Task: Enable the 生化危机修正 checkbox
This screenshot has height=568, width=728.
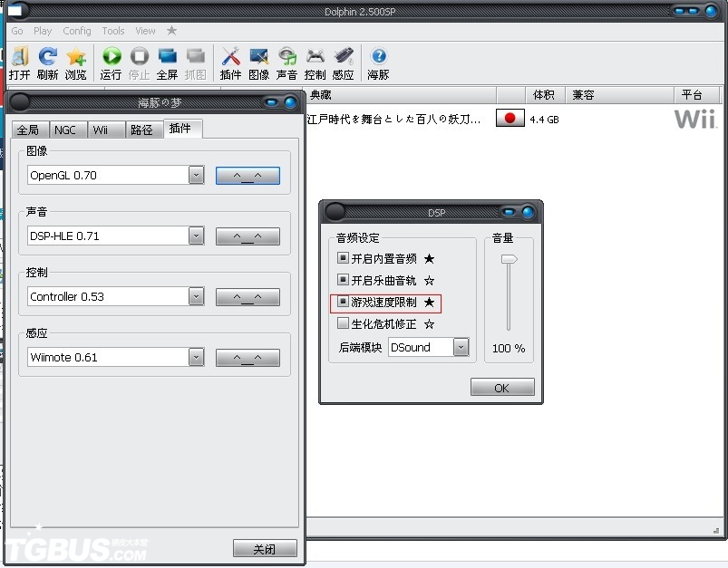Action: [343, 323]
